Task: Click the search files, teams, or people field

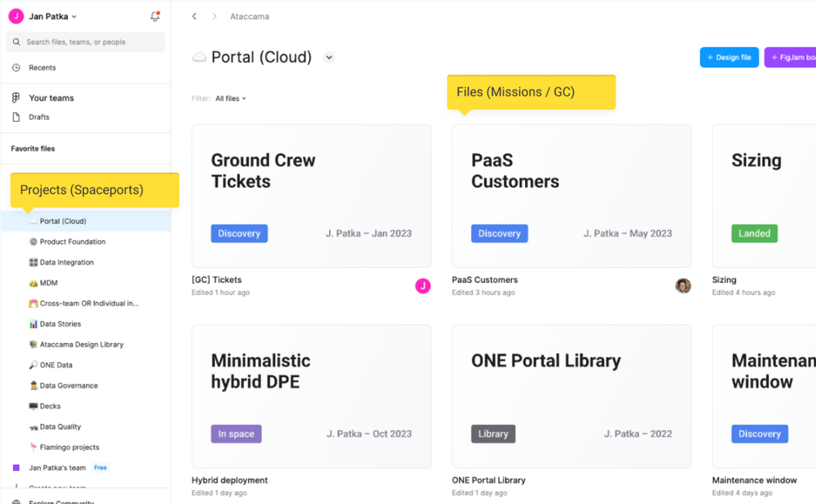Action: [x=86, y=42]
